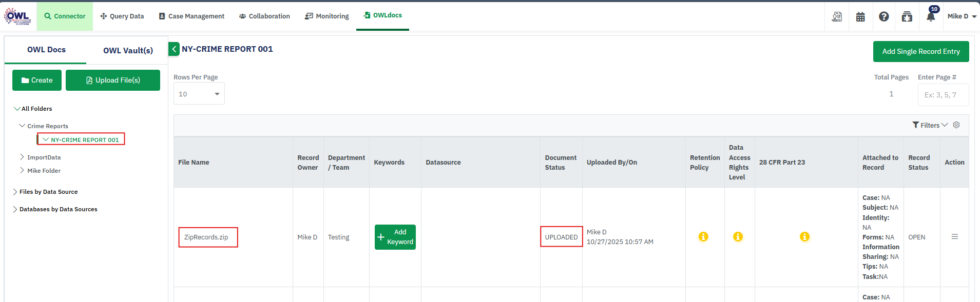Screen dimensions: 980x302
Task: Click the 28 CFR Part 23 info icon
Action: 804,237
